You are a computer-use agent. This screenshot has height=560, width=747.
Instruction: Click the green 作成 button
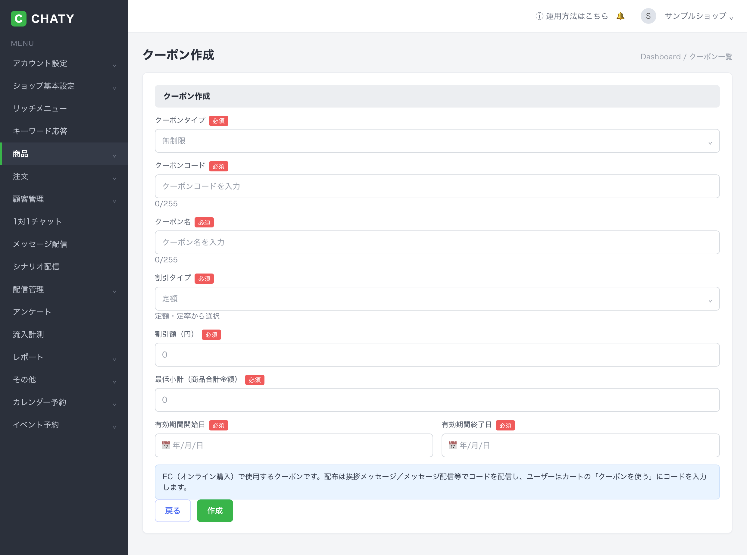(215, 511)
